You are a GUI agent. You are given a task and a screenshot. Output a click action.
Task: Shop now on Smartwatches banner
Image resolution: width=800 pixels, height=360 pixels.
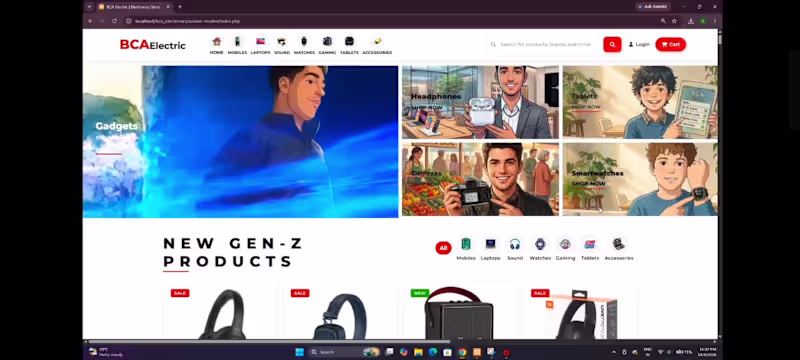[588, 184]
